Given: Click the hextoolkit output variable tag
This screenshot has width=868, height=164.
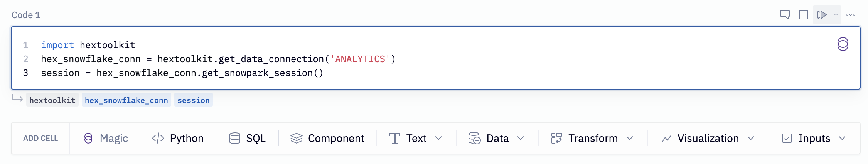Looking at the screenshot, I should pos(52,100).
